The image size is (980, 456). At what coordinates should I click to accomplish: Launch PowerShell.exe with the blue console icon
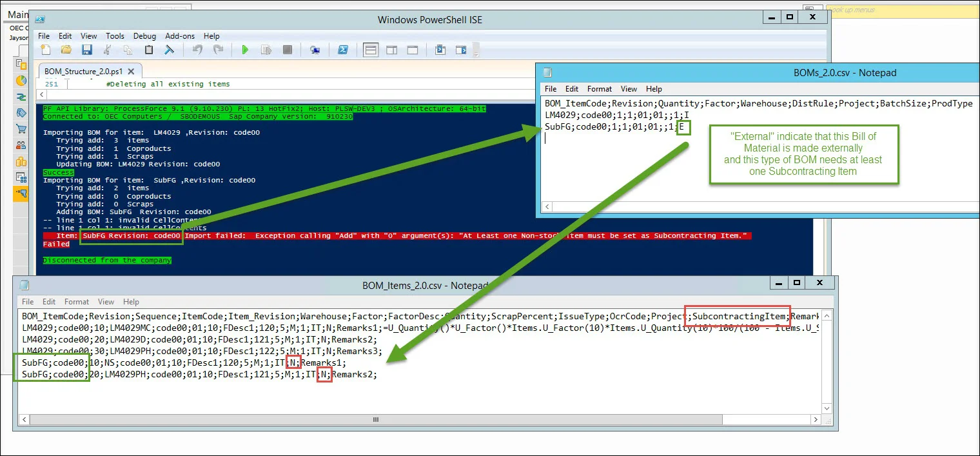344,50
